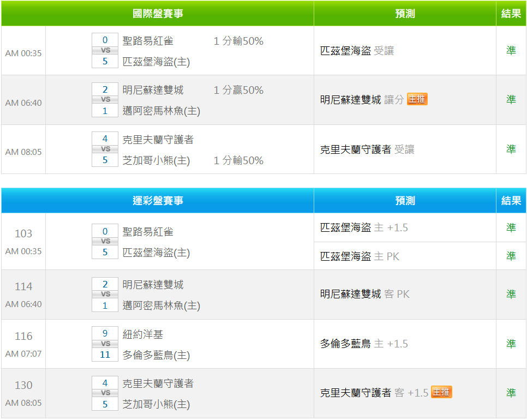Screen dimensions: 527x420
Task: Click the AM 07:07 game time
Action: tap(23, 354)
